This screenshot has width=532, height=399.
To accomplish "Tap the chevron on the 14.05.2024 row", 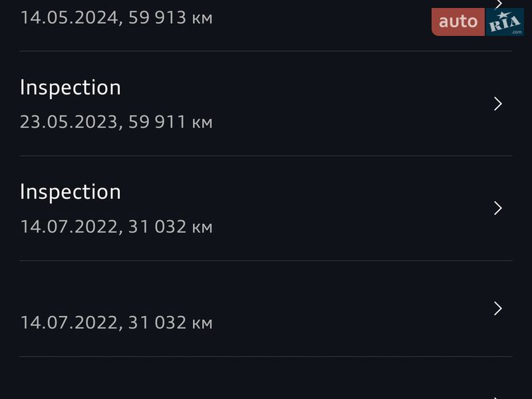I will click(499, 4).
